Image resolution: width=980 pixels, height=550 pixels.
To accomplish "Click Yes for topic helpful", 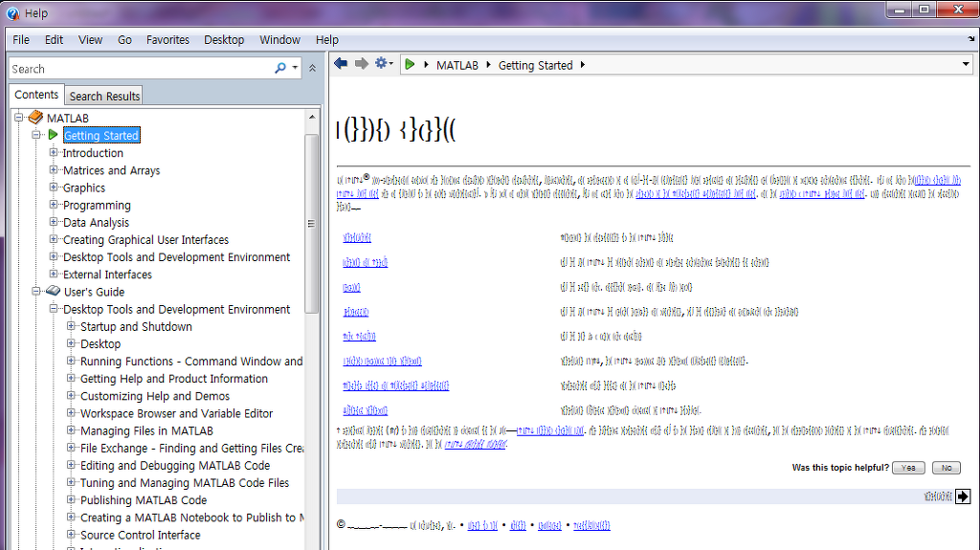I will [x=908, y=468].
